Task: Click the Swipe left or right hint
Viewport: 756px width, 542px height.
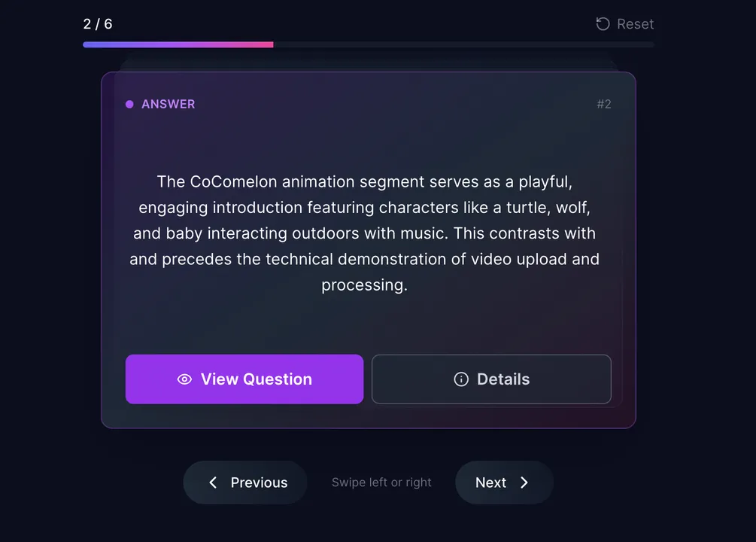Action: click(x=381, y=483)
